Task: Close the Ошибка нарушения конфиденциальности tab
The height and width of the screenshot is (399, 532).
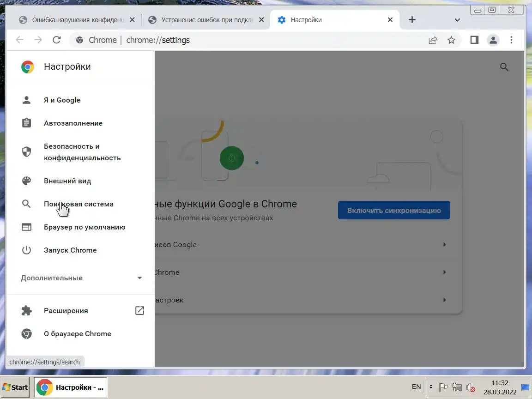Action: 133,20
